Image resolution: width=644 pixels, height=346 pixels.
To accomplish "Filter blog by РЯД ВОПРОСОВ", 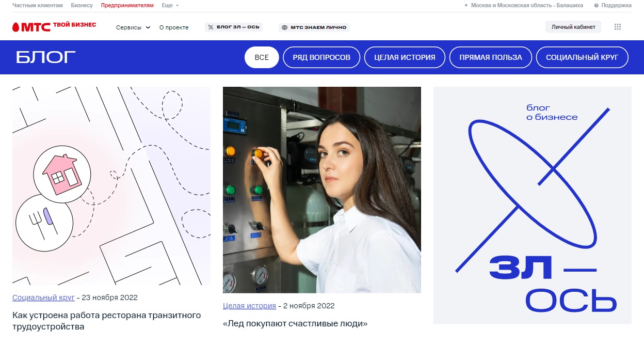I will click(x=321, y=57).
